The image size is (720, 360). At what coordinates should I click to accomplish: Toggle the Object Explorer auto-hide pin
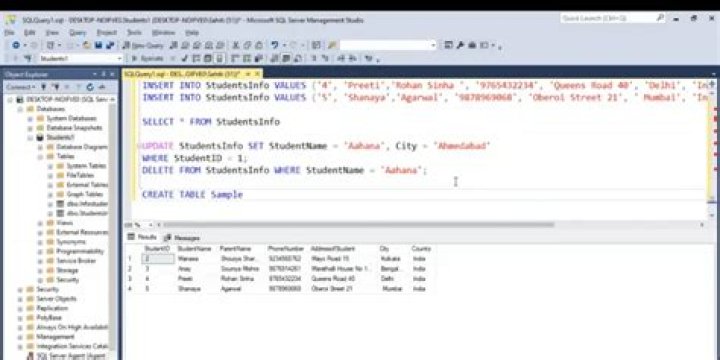pos(104,74)
